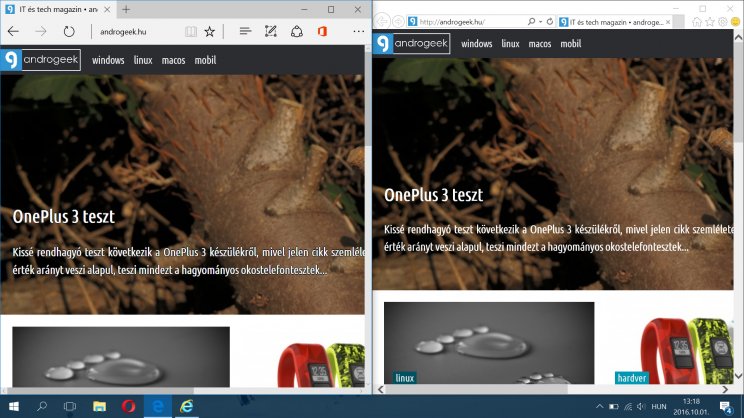Open windows menu in Internet Explorer page
Viewport: 744px width, 418px height.
coord(476,44)
